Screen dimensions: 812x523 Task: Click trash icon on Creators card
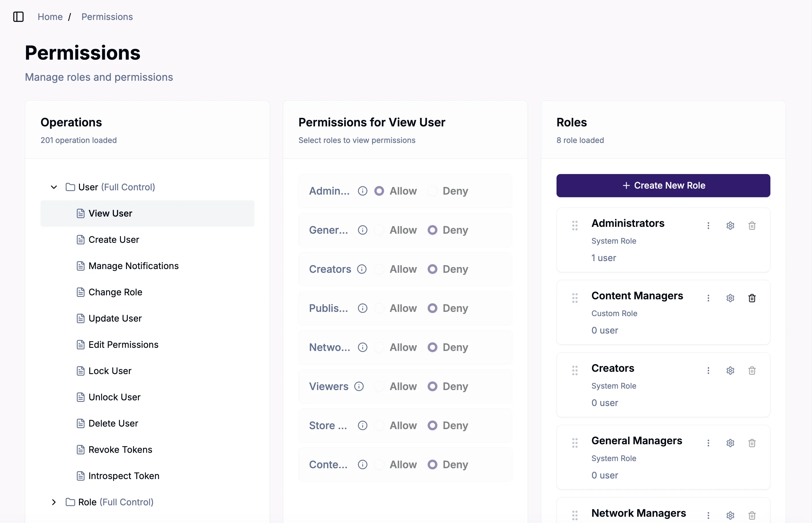[x=752, y=371]
